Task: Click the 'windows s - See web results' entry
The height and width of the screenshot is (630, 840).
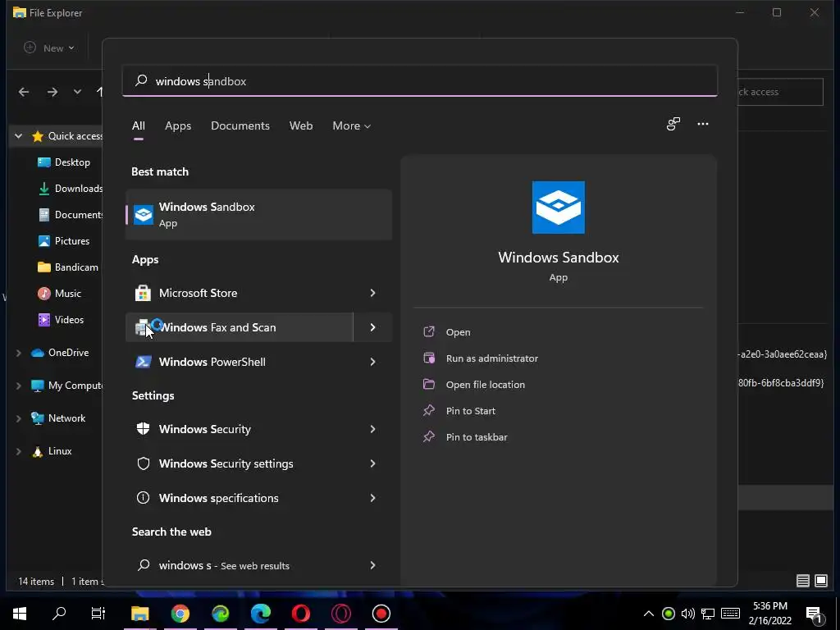Action: tap(240, 565)
